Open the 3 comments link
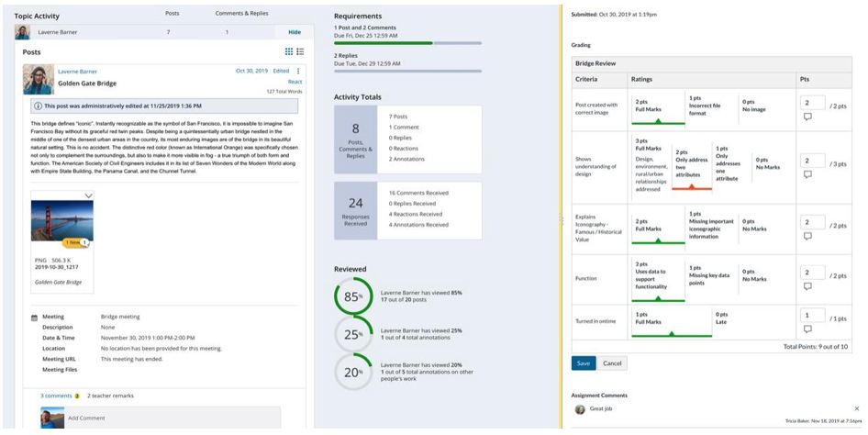Screen dimensions: 868x435 pyautogui.click(x=56, y=396)
